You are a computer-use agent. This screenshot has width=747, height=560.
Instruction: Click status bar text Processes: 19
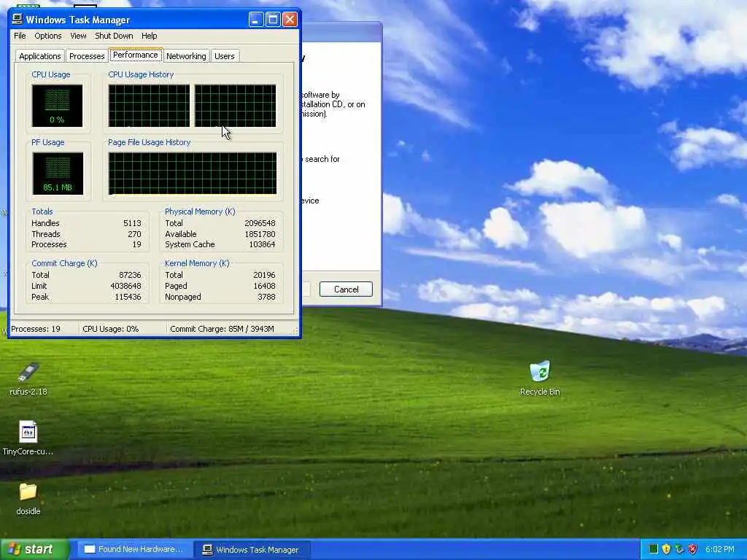[36, 329]
